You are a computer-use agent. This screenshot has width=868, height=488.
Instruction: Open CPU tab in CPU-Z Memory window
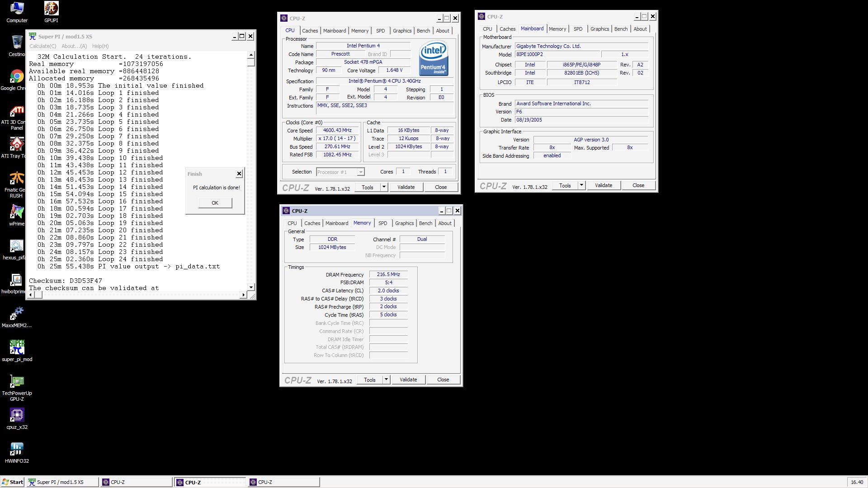coord(292,223)
